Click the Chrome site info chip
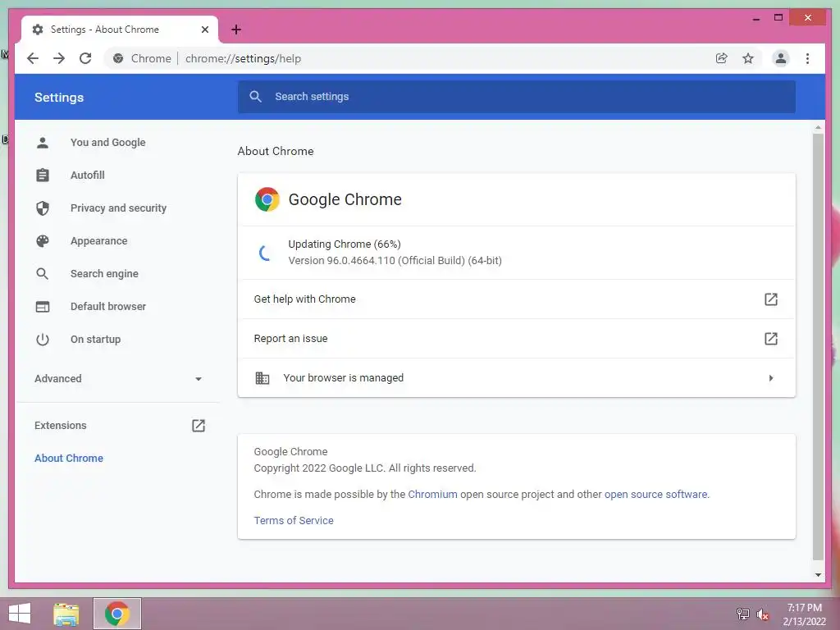Image resolution: width=840 pixels, height=630 pixels. tap(142, 58)
